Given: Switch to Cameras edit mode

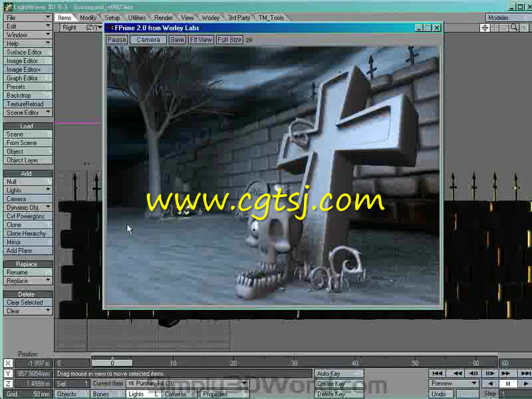Looking at the screenshot, I should coord(179,394).
